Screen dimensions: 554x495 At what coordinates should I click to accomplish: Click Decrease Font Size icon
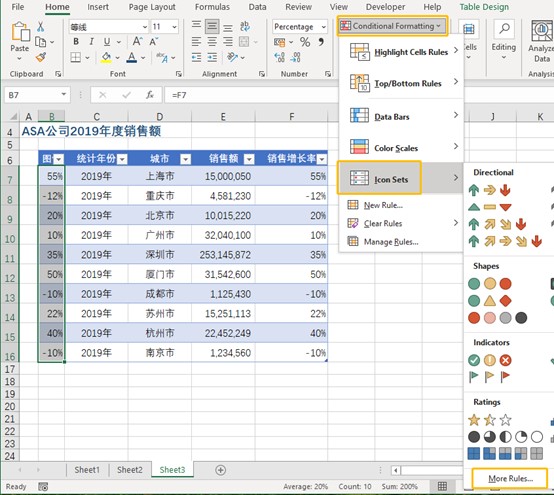[x=153, y=42]
